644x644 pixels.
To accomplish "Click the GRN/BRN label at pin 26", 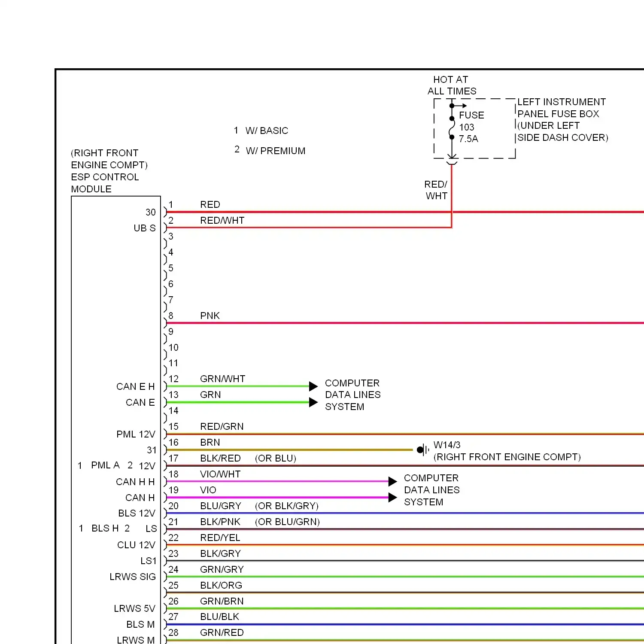I will [222, 601].
